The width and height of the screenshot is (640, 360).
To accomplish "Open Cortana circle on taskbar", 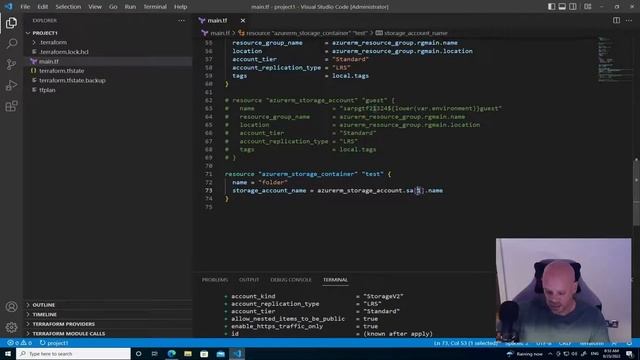I will 138,353.
